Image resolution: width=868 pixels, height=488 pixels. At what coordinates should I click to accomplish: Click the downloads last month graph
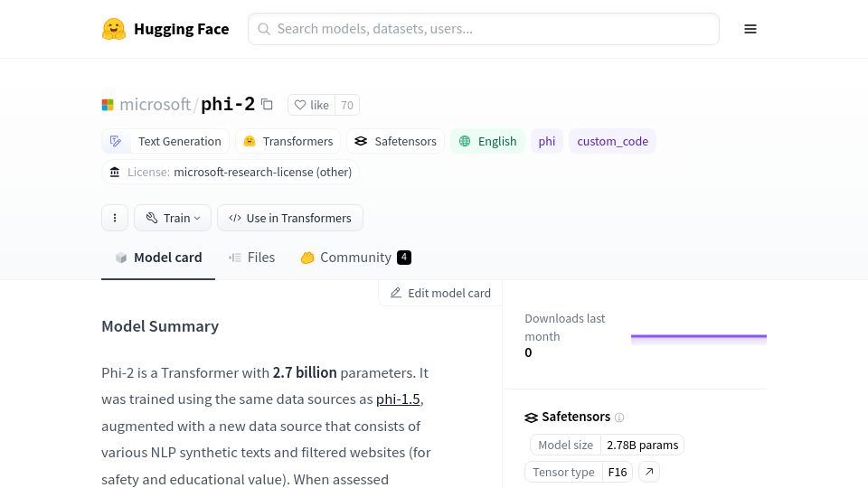pos(699,340)
